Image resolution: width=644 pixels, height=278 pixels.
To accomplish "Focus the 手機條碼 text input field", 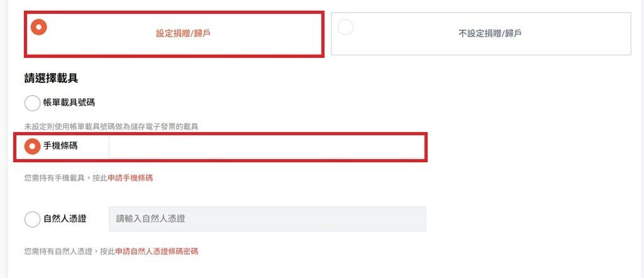I will 267,147.
